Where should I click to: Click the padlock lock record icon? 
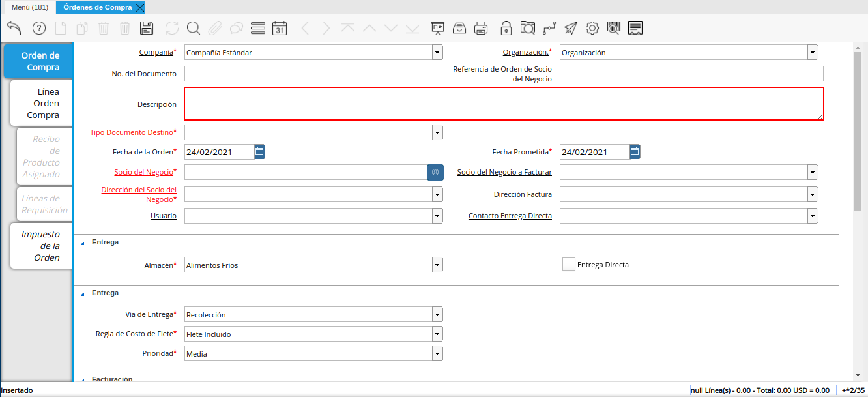[x=506, y=28]
